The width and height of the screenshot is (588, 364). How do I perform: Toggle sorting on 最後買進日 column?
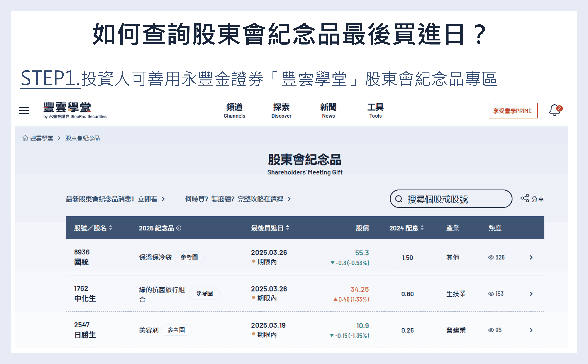pyautogui.click(x=288, y=228)
